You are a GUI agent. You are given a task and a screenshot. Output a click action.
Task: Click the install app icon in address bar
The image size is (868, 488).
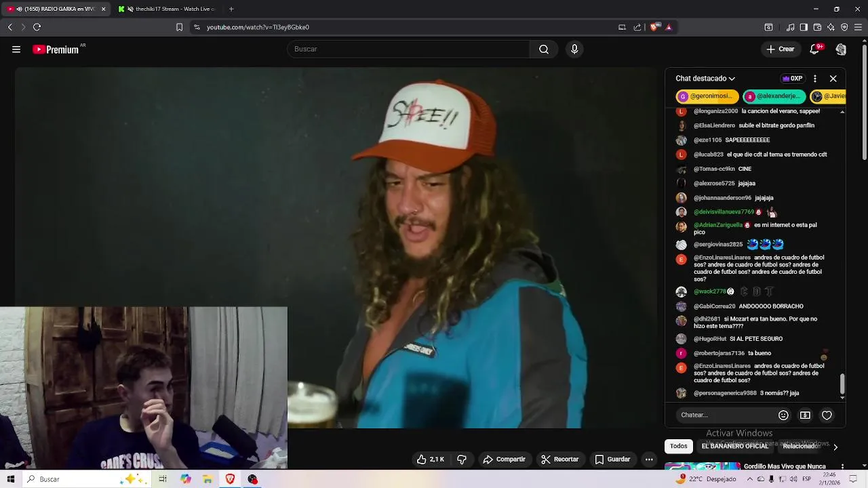click(x=622, y=27)
